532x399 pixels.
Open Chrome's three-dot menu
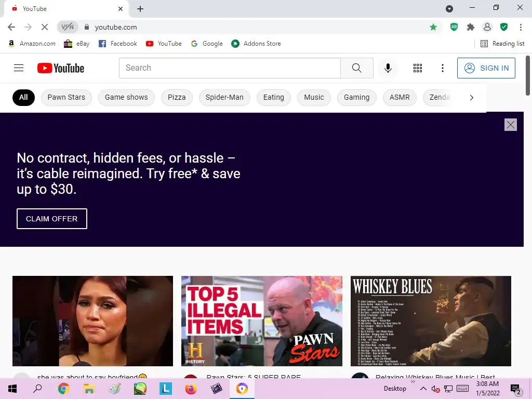pos(521,27)
